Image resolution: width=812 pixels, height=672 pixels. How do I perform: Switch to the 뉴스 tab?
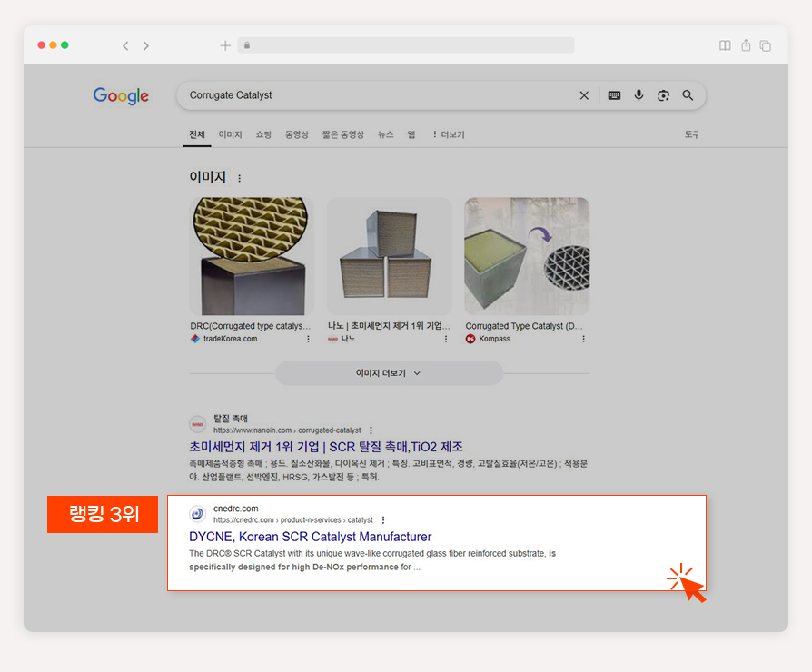[385, 134]
